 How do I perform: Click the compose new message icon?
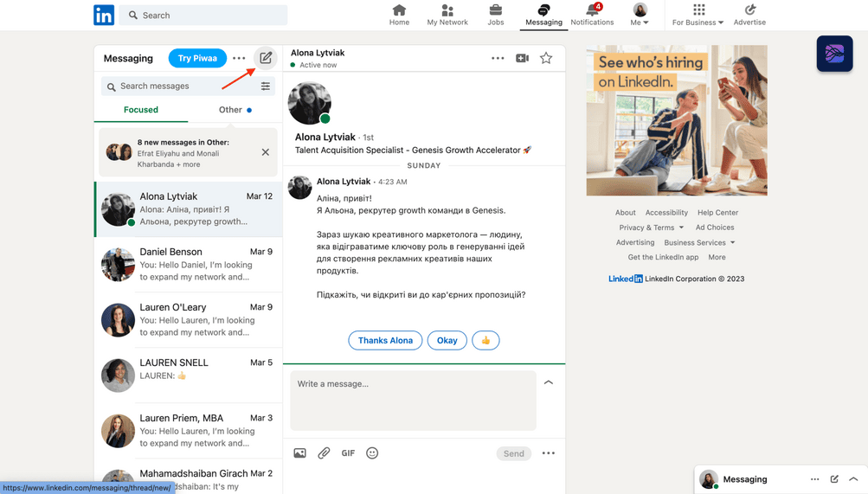click(x=266, y=58)
